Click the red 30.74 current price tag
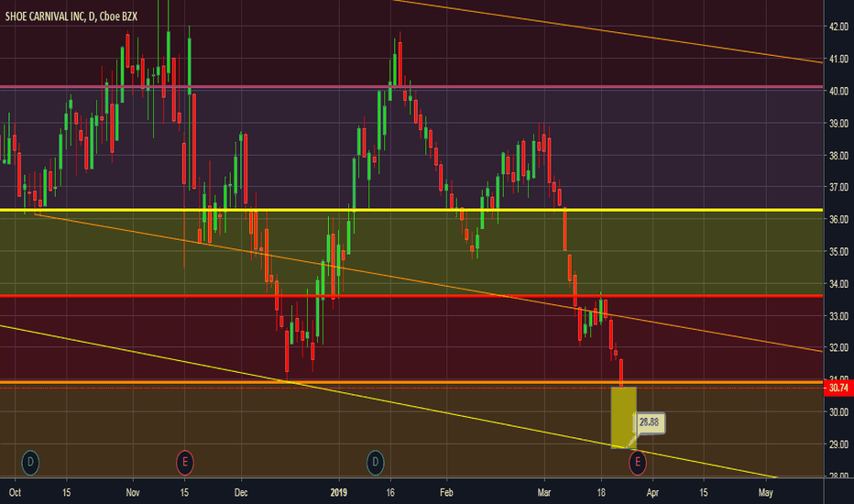This screenshot has height=504, width=854. tap(838, 388)
